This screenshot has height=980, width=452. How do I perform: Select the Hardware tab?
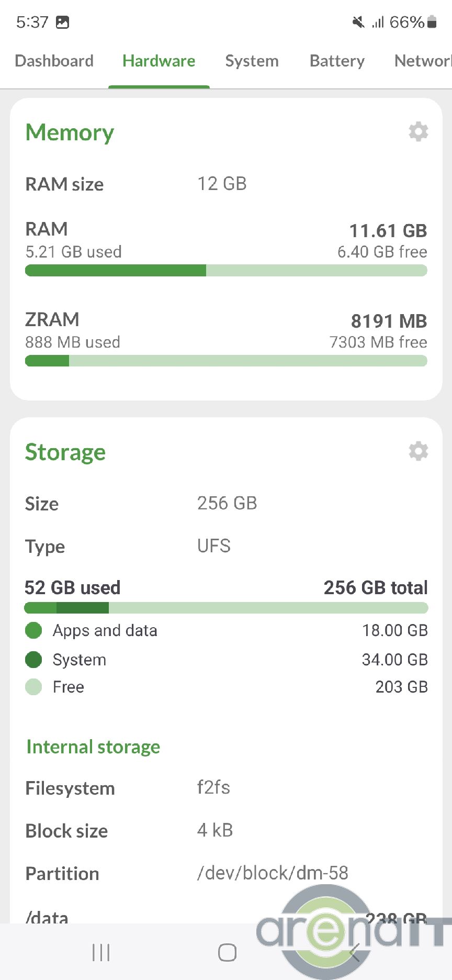159,61
